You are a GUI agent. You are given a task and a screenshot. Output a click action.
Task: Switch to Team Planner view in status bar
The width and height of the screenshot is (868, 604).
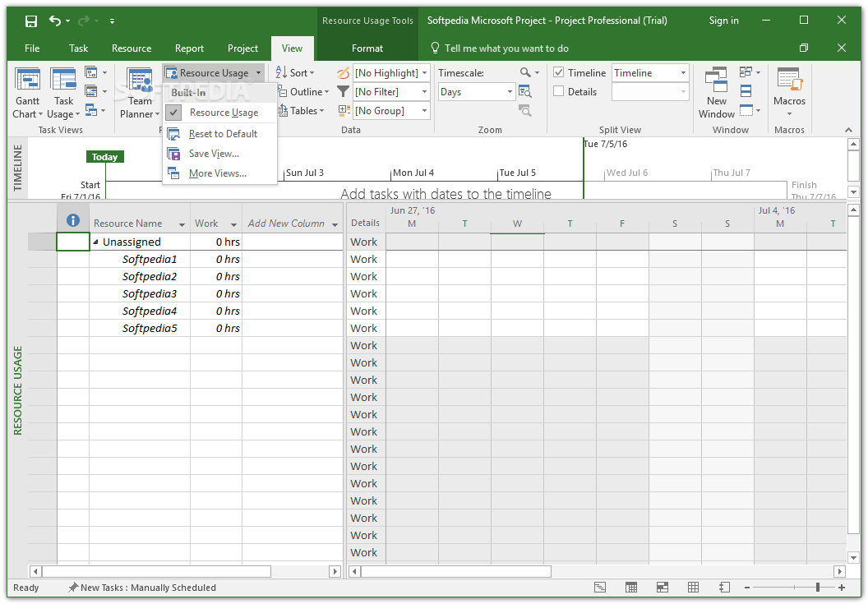662,588
